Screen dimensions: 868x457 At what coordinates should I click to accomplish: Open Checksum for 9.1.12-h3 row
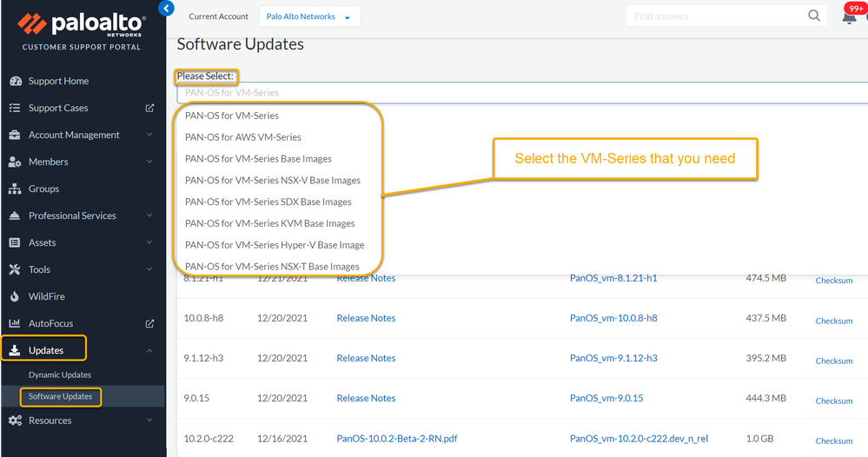833,361
